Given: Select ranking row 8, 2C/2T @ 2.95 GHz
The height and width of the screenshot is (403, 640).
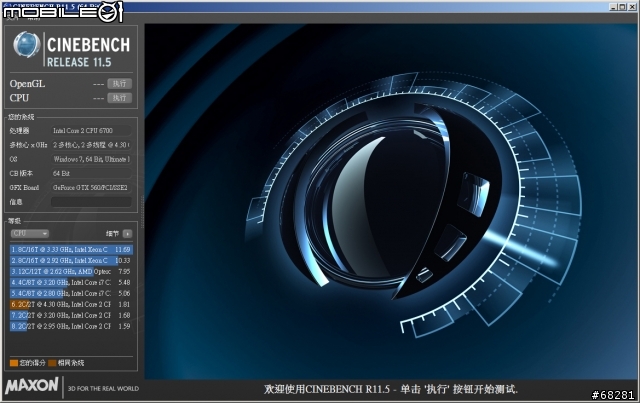Looking at the screenshot, I should [71, 327].
